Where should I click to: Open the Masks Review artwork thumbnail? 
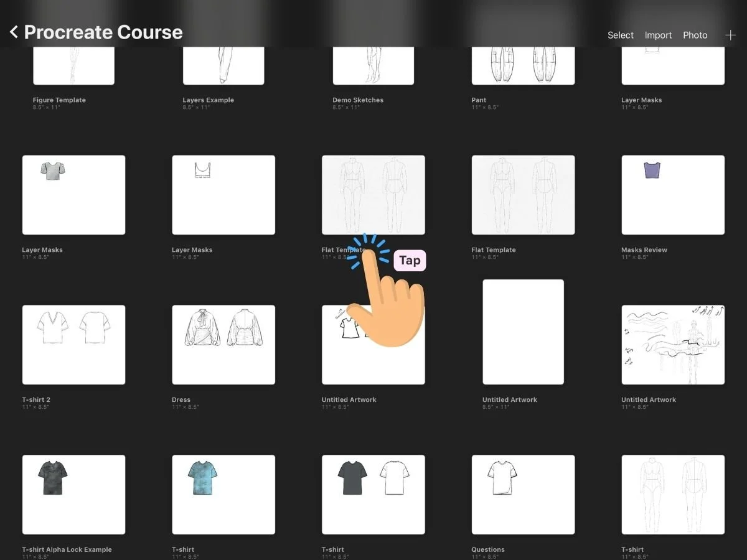[x=673, y=195]
